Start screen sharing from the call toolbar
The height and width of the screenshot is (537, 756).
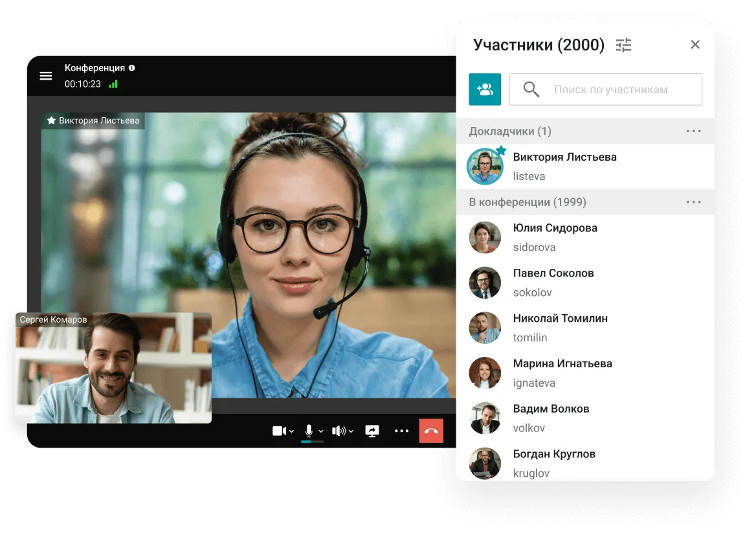coord(372,431)
